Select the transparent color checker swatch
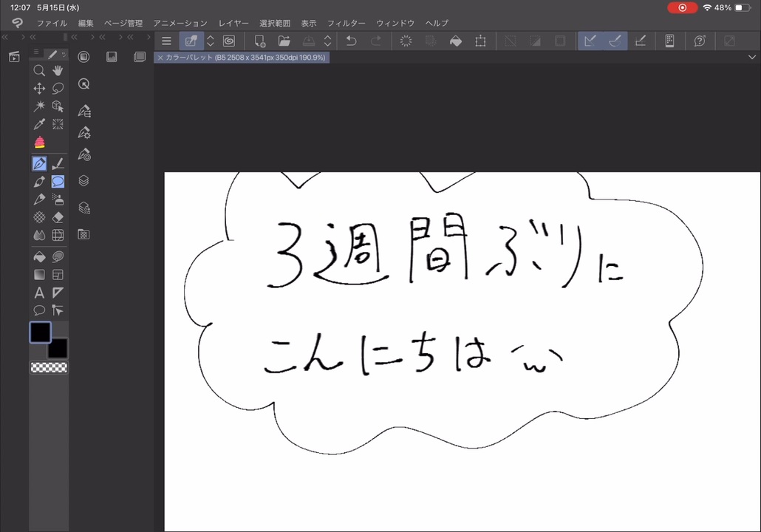 click(x=49, y=367)
